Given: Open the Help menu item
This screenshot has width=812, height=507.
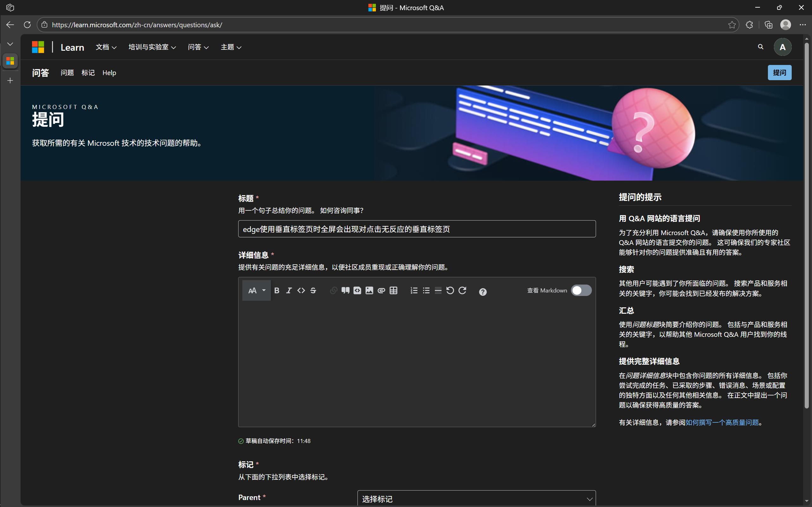Looking at the screenshot, I should [x=109, y=73].
